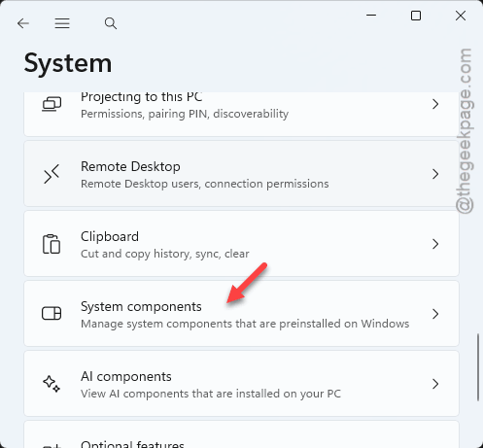Maximize the Settings window

[416, 16]
